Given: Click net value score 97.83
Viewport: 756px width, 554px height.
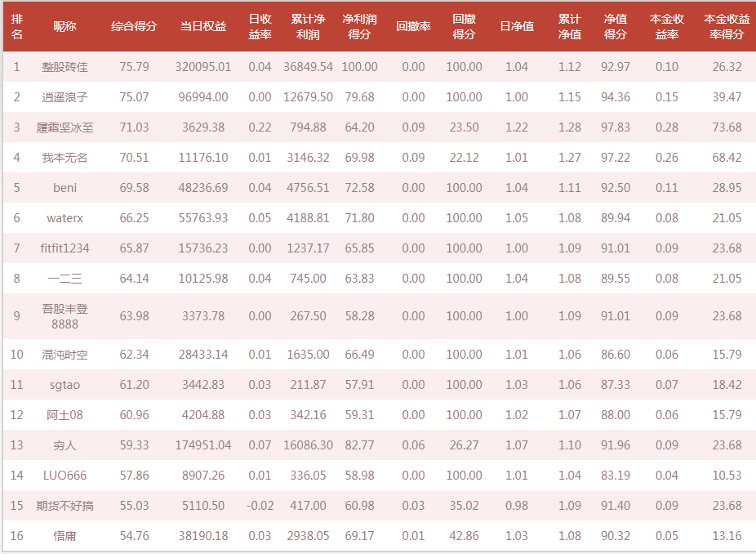Looking at the screenshot, I should click(x=616, y=127).
